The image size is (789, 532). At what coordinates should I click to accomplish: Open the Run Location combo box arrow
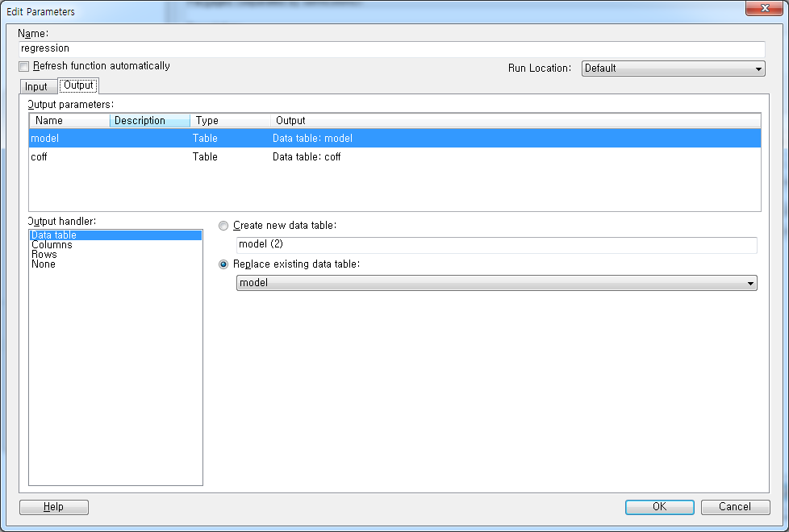pyautogui.click(x=757, y=69)
